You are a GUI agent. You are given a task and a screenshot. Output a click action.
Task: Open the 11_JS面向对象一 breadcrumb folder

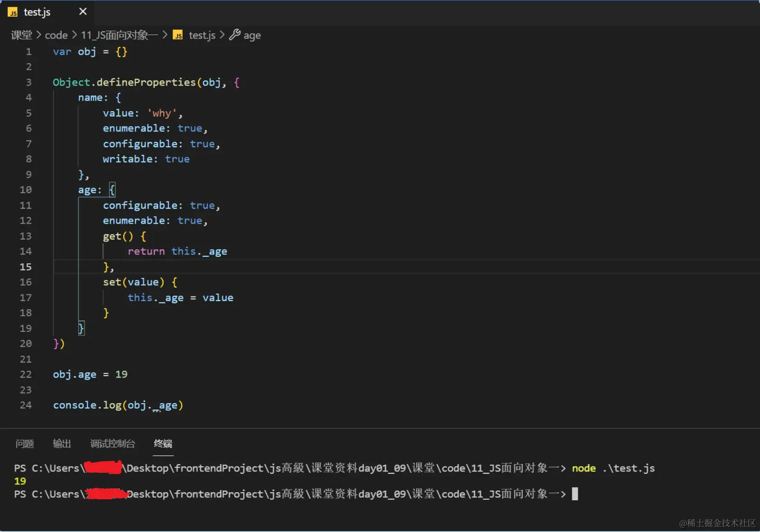click(119, 35)
